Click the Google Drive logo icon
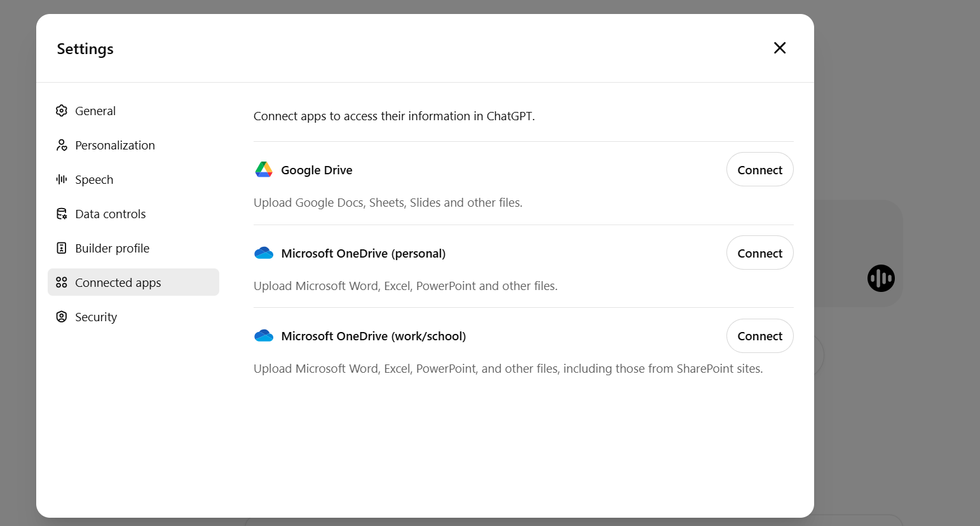 point(264,169)
